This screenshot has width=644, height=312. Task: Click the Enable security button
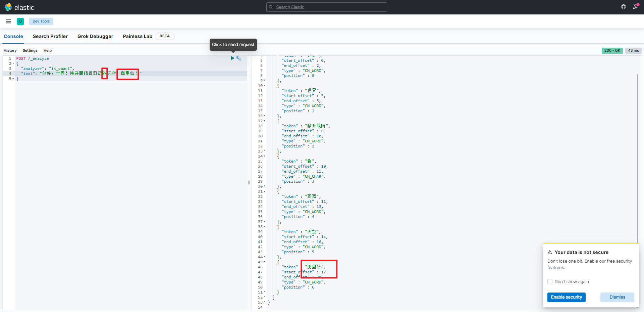coord(567,297)
